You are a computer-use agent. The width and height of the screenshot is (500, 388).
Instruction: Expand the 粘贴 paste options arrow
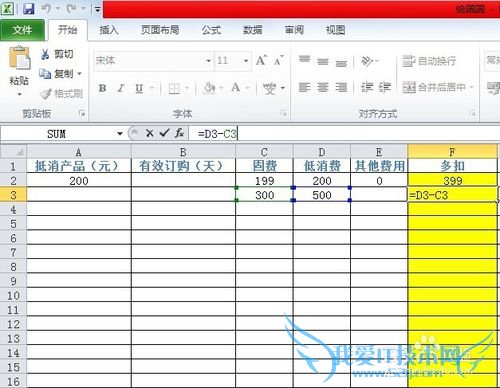click(x=19, y=94)
